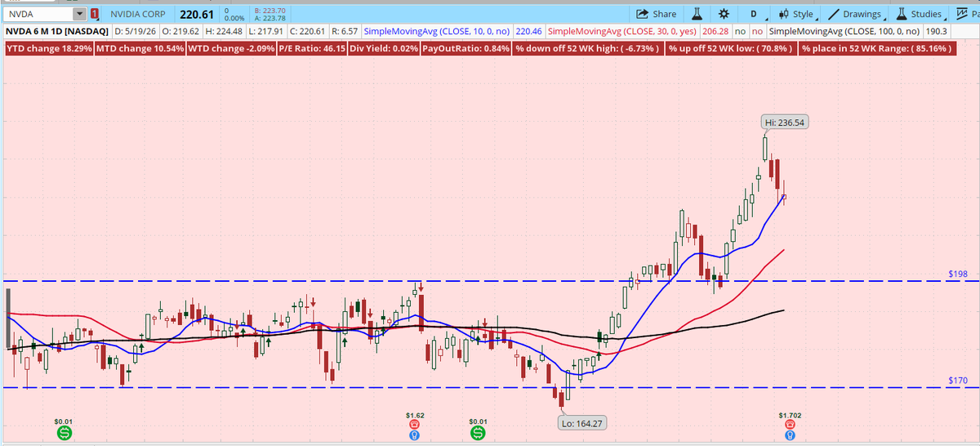Click the WTD change -2.09% label
The height and width of the screenshot is (446, 980).
tap(233, 49)
